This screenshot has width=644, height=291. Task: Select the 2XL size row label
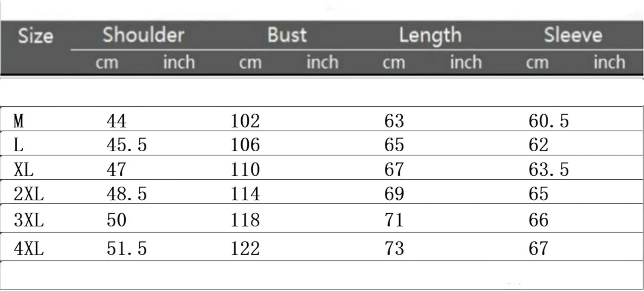click(29, 195)
